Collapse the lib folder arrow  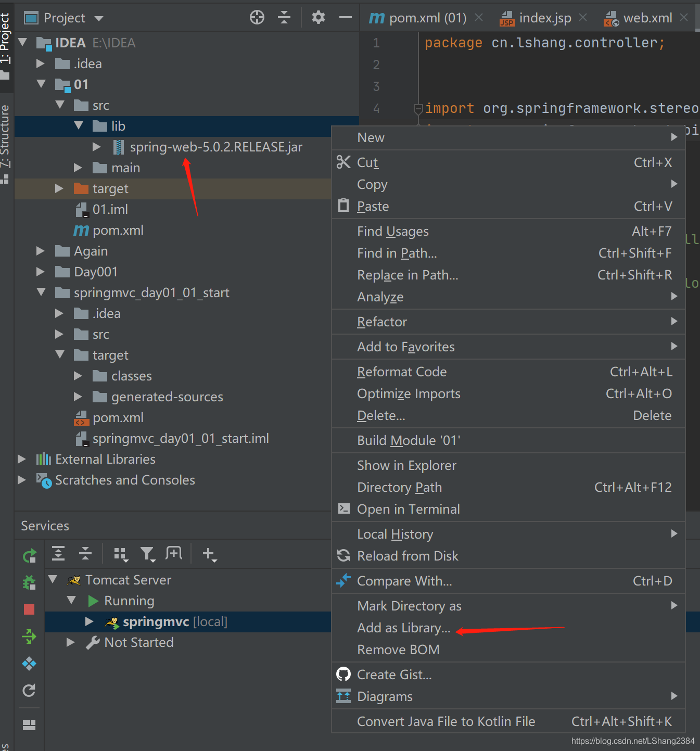point(79,125)
